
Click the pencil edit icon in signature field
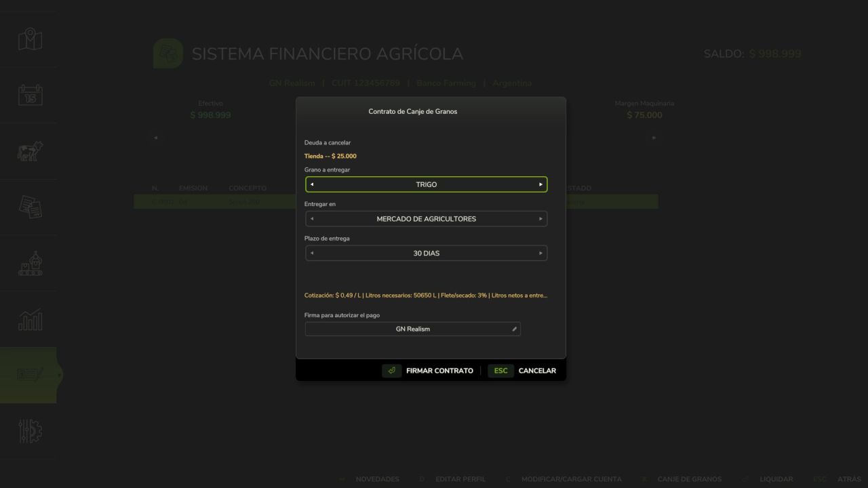coord(514,329)
